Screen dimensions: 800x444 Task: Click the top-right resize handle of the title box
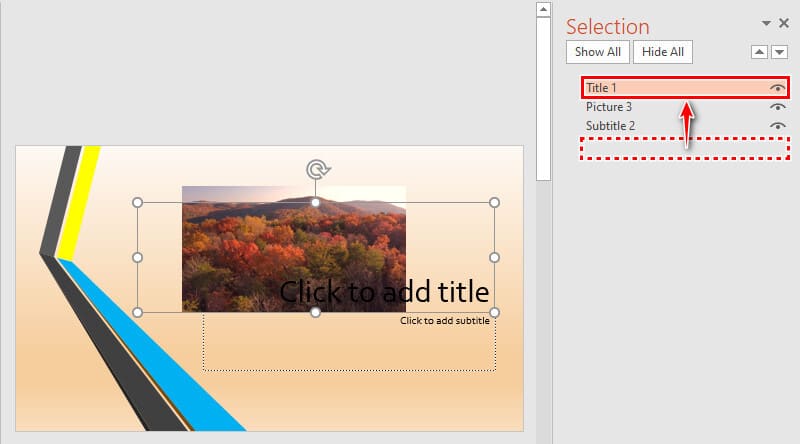click(x=494, y=203)
